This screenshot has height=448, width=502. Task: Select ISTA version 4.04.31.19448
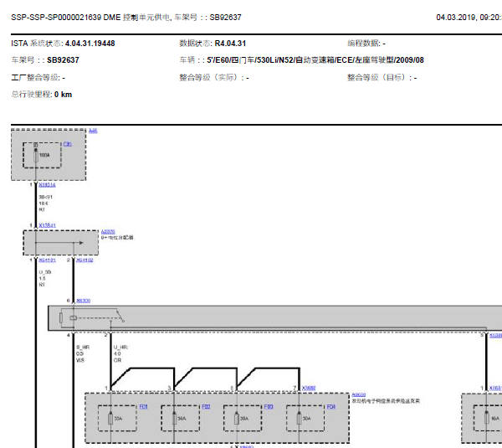90,44
